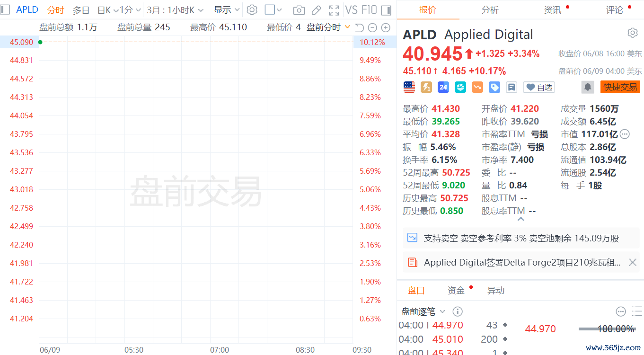Viewport: 644px width, 355px height.
Task: Click the blue 24-hour trading icon
Action: [x=443, y=87]
